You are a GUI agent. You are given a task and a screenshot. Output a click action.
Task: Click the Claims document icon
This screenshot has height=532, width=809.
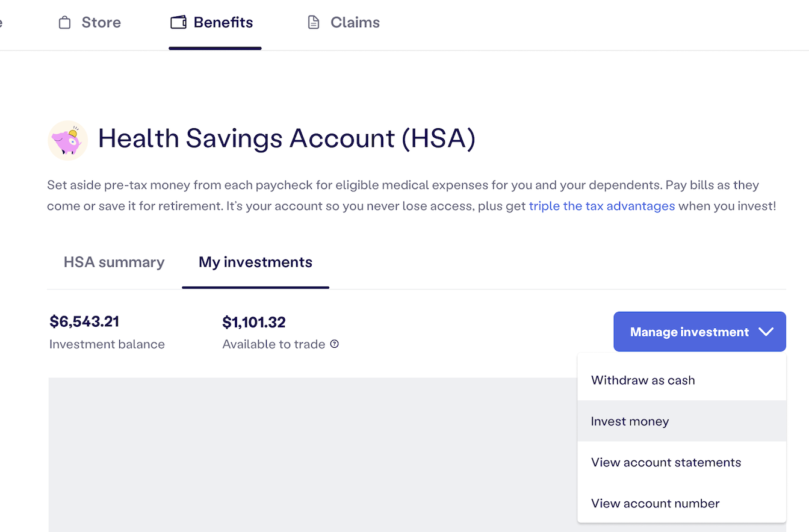[313, 23]
